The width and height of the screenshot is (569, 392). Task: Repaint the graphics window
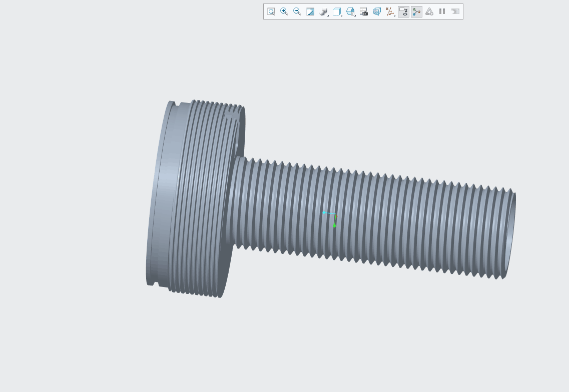pos(310,11)
